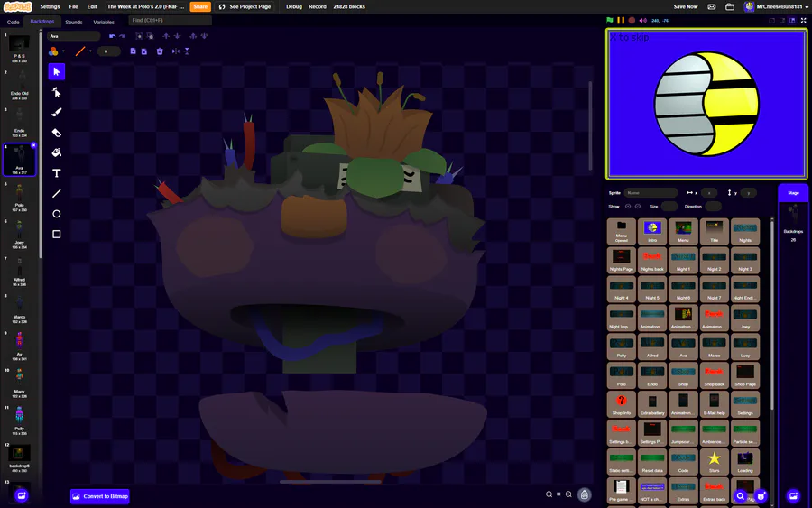
Task: Open the File menu
Action: (x=74, y=6)
